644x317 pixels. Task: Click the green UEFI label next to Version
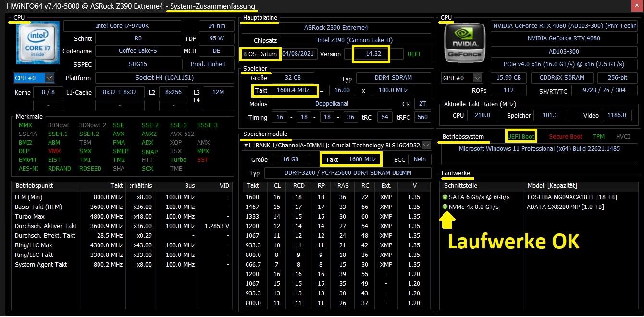pyautogui.click(x=414, y=54)
